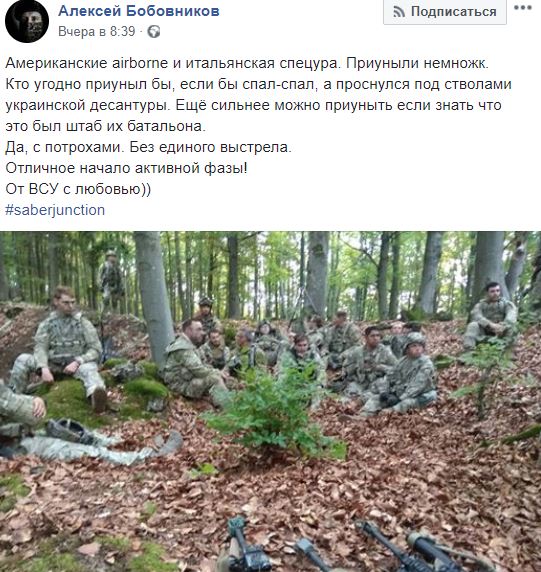Click the author name Алексей Бобовников
Viewport: 541px width, 572px height.
(139, 11)
